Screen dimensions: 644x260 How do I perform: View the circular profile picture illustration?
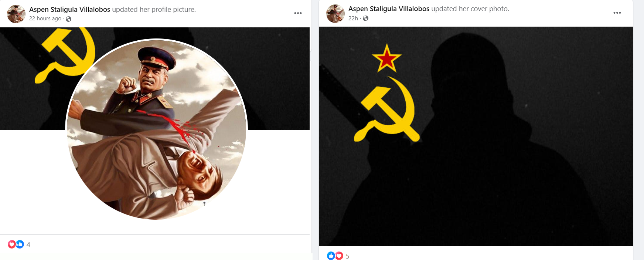coord(157,129)
